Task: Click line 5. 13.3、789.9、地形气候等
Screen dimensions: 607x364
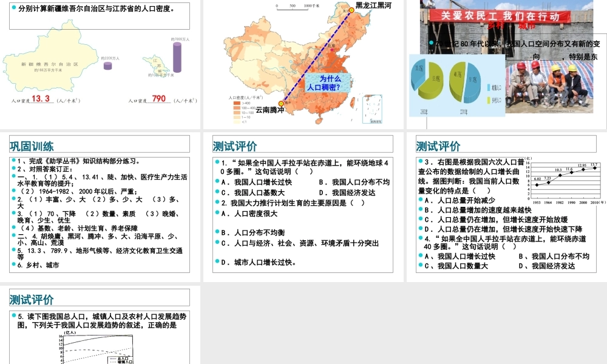Action: pos(100,254)
